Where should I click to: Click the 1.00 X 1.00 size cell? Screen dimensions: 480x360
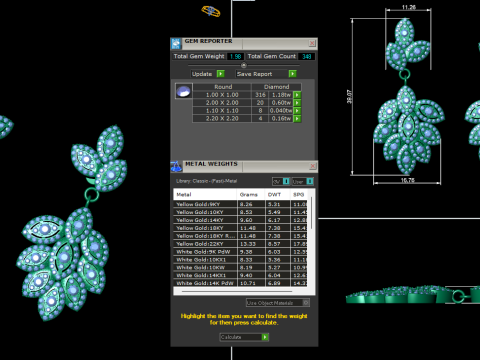pyautogui.click(x=222, y=95)
